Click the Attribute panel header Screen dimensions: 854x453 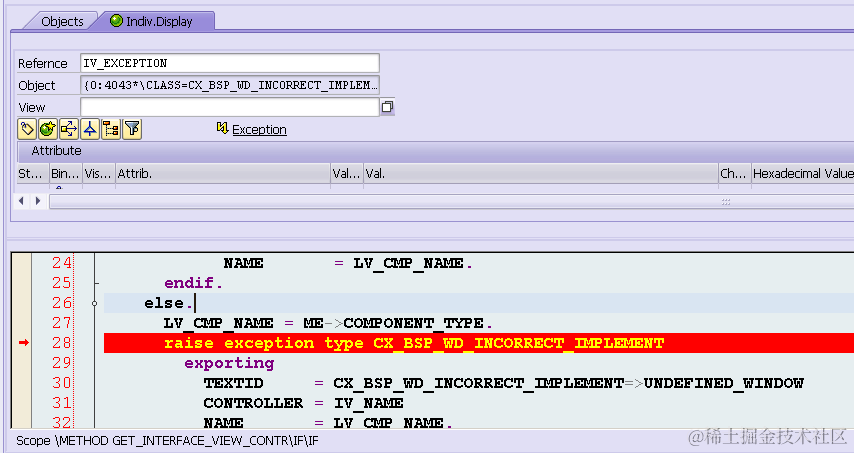(x=436, y=151)
